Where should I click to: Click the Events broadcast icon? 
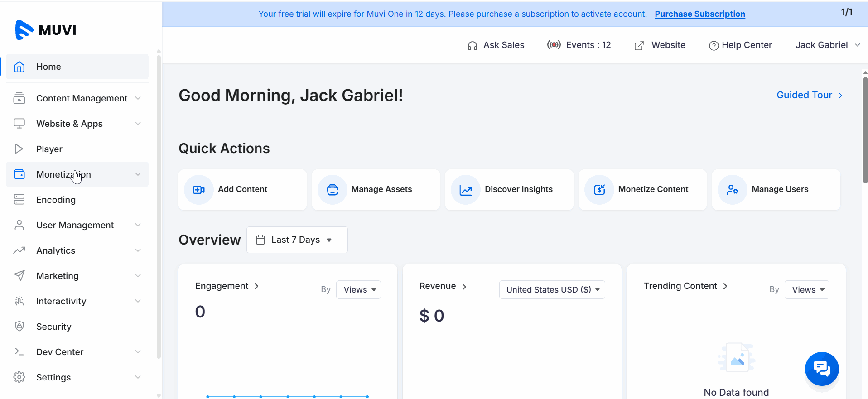pos(554,45)
